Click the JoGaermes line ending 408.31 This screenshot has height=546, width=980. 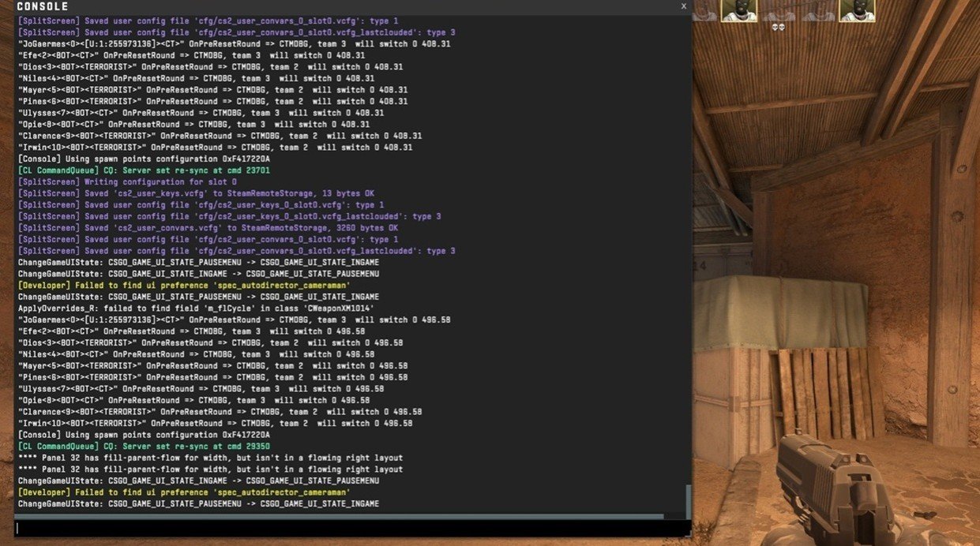234,44
